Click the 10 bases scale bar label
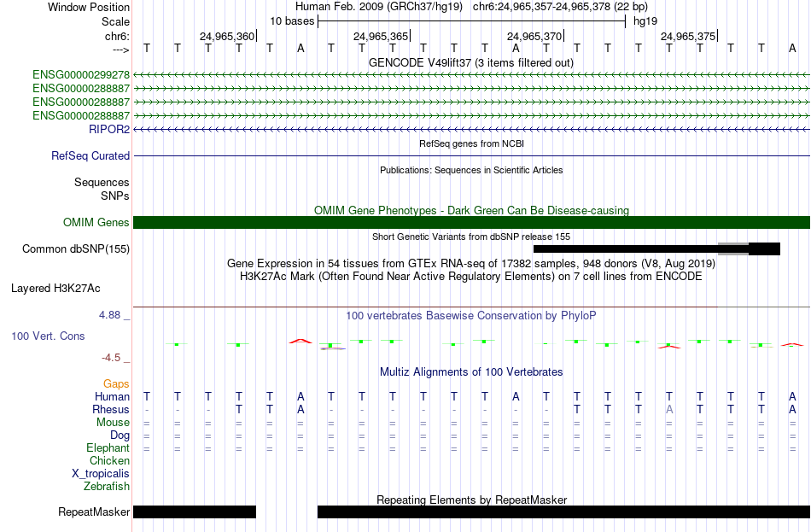Screen dimensions: 811x532 [x=292, y=21]
